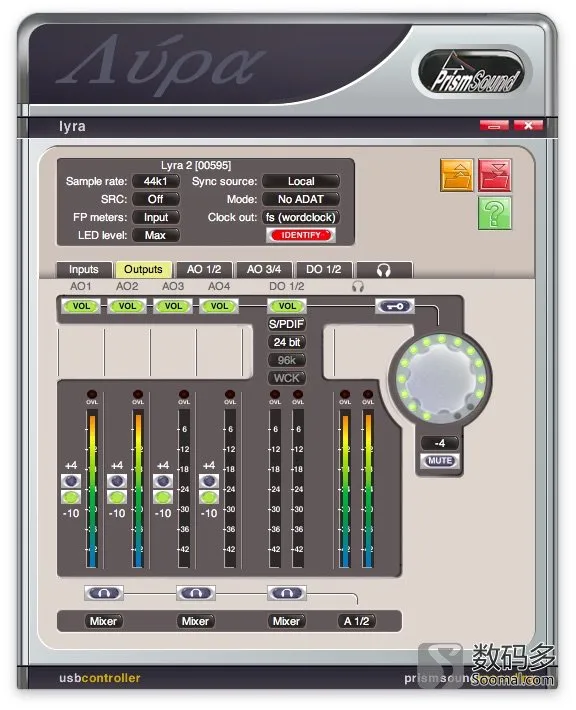Open the Mixer source selector for AO1/AO2
The height and width of the screenshot is (710, 576).
point(104,621)
